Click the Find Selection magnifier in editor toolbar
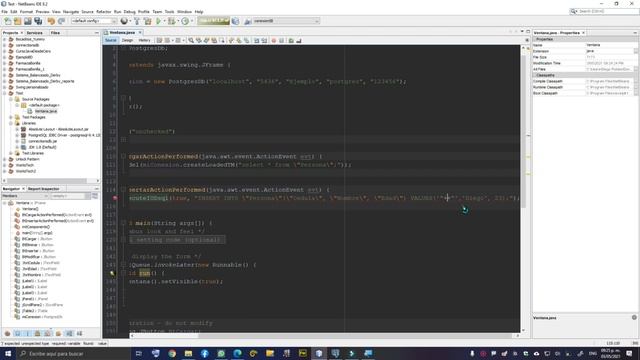 pos(191,40)
